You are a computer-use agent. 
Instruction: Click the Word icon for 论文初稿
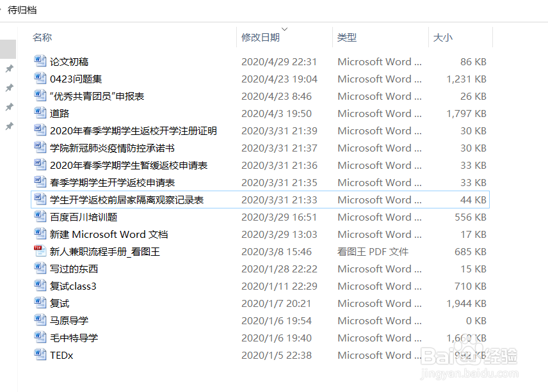40,61
